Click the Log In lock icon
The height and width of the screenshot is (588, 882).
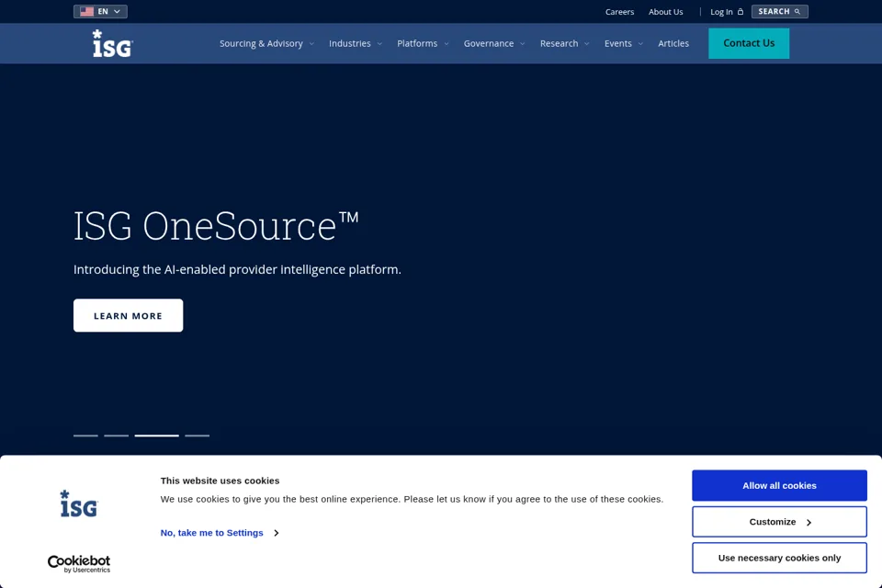741,11
